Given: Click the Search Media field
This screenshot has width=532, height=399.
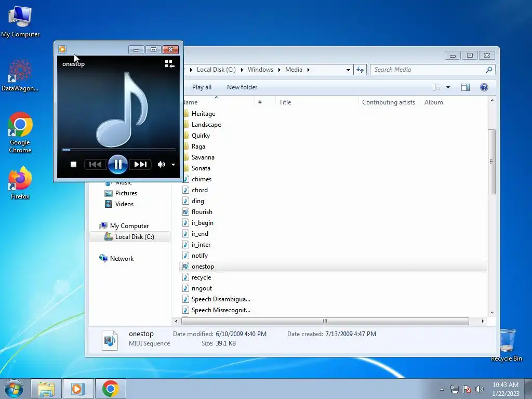Looking at the screenshot, I should click(433, 70).
